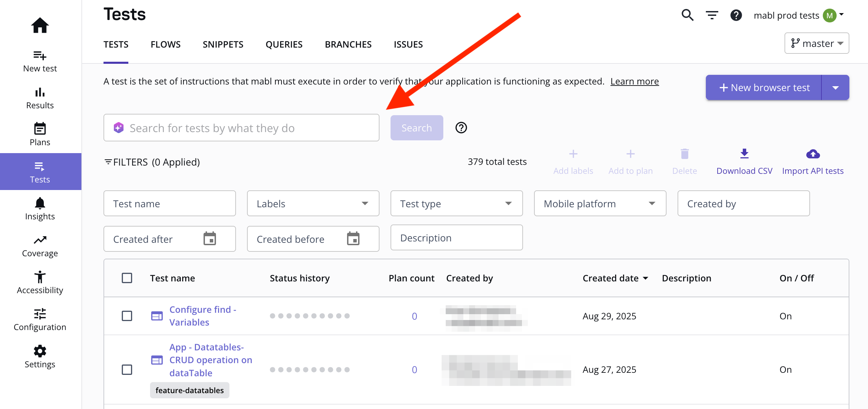Image resolution: width=868 pixels, height=409 pixels.
Task: Click the top-right search magnifier icon
Action: [x=687, y=15]
